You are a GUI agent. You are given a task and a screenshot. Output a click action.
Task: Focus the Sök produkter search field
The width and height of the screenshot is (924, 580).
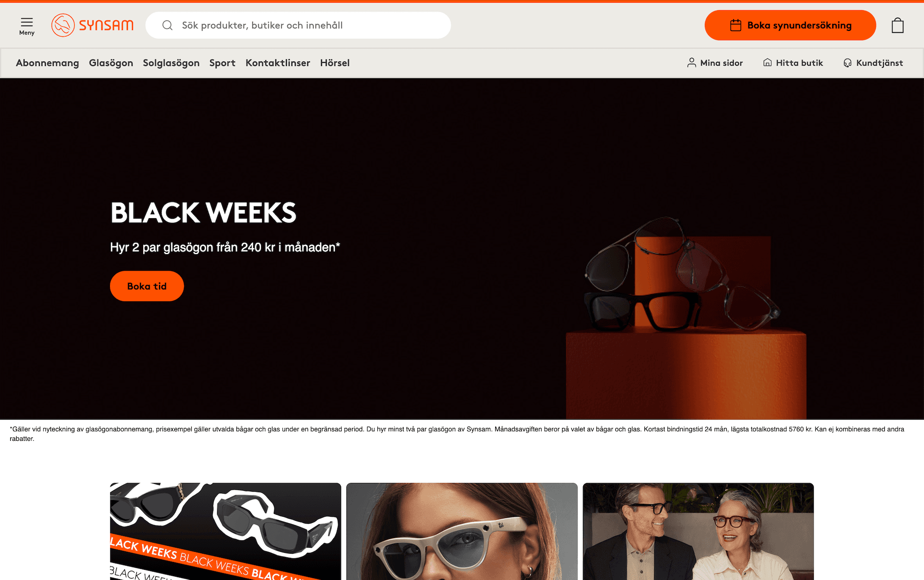[298, 25]
